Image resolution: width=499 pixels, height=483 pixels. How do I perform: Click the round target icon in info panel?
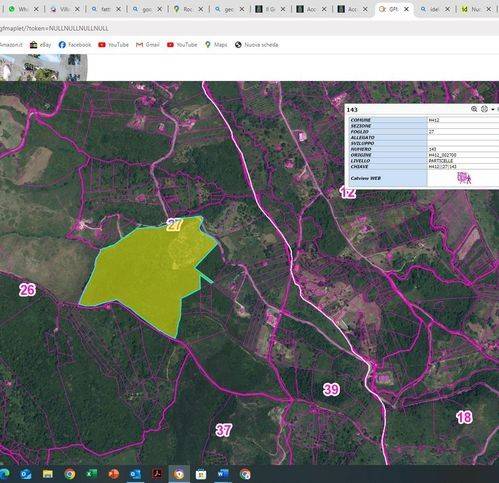click(x=484, y=109)
